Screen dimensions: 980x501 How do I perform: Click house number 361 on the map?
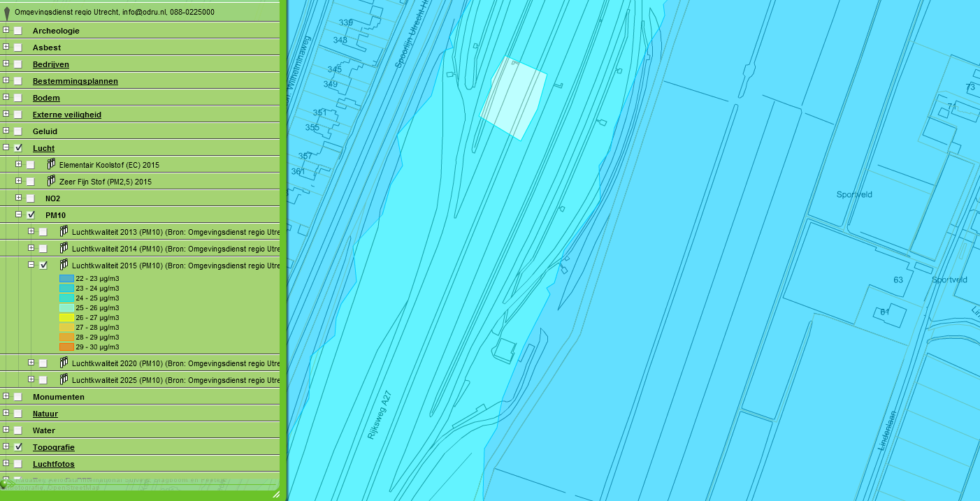(298, 171)
